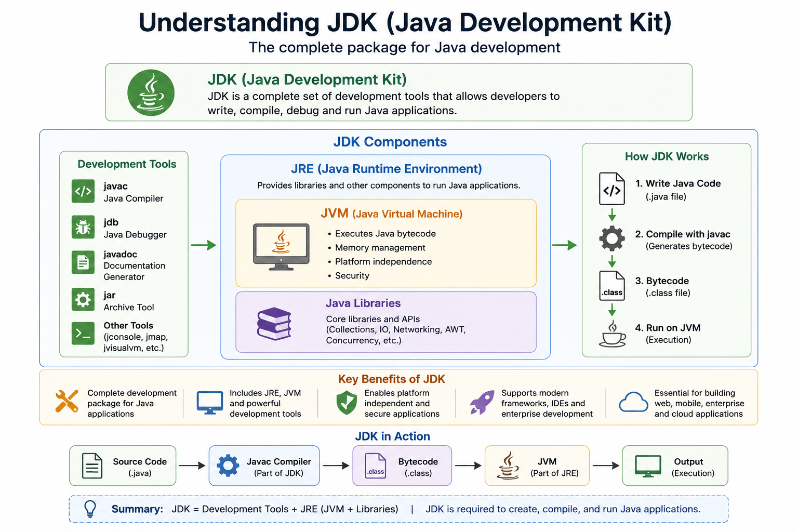Click the Key Benefits of JDK heading
Screen dimensions: 798x532
391,379
